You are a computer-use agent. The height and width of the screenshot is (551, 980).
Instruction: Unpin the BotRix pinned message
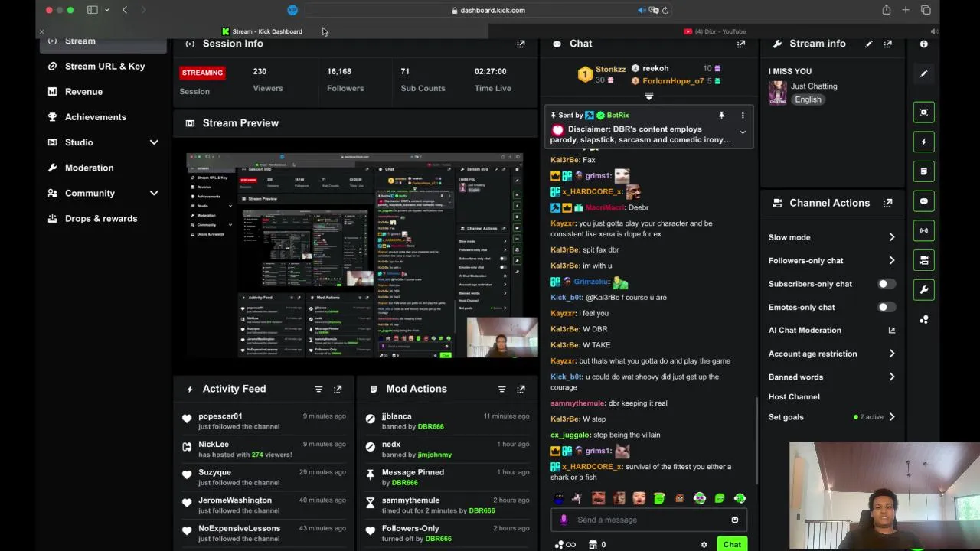click(x=721, y=116)
